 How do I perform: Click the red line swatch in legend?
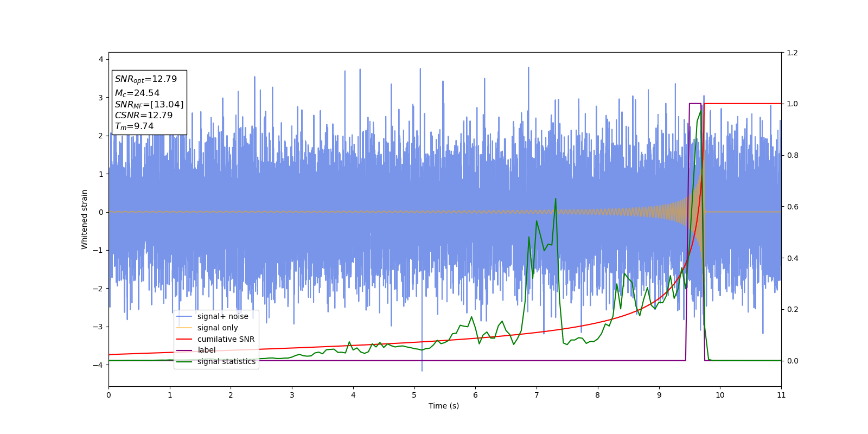[184, 339]
